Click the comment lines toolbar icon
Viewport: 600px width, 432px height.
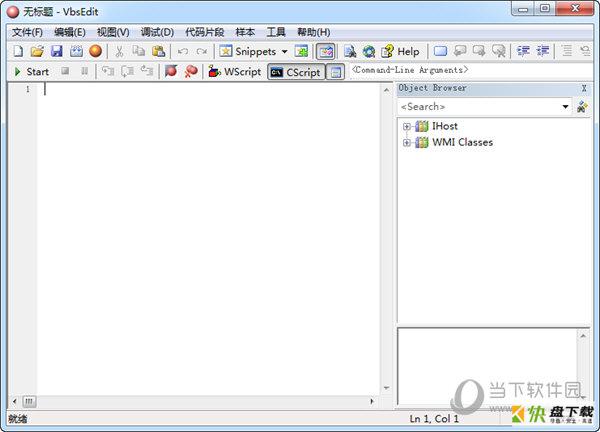[567, 51]
